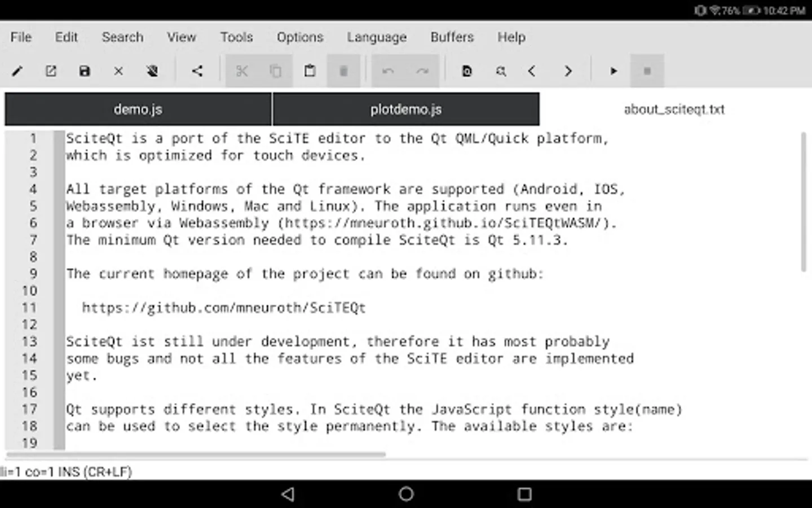The image size is (812, 508).
Task: Click the Open file toolbar icon
Action: [51, 71]
